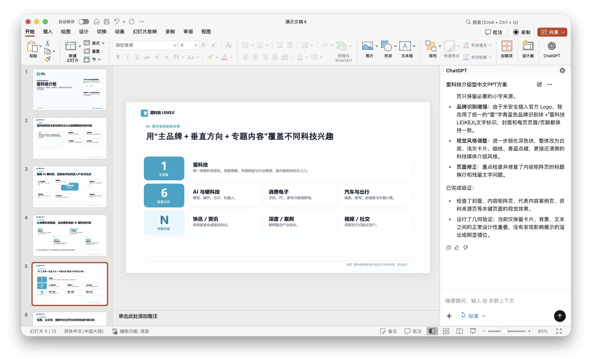Image resolution: width=592 pixels, height=364 pixels.
Task: Click the 重置 reset button
Action: [x=92, y=51]
